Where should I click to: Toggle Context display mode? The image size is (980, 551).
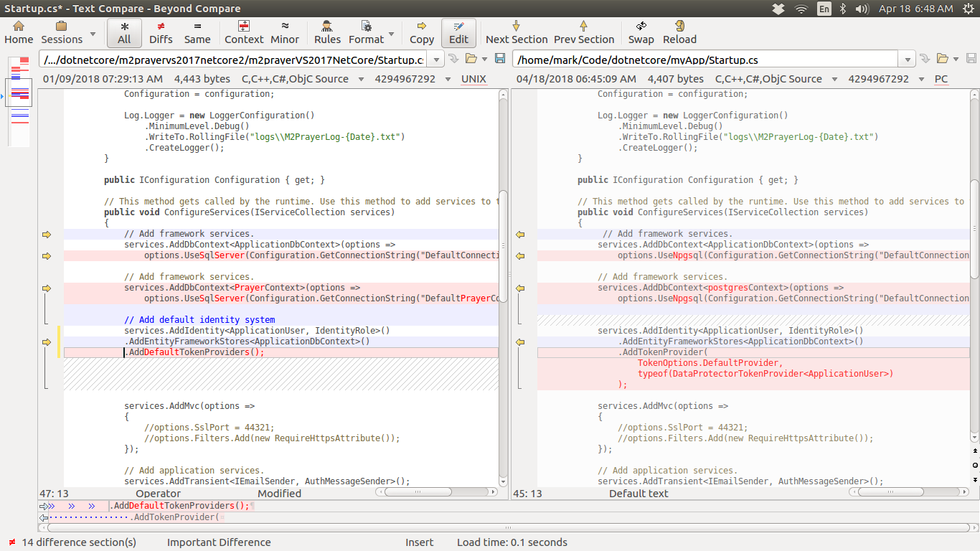click(x=243, y=33)
